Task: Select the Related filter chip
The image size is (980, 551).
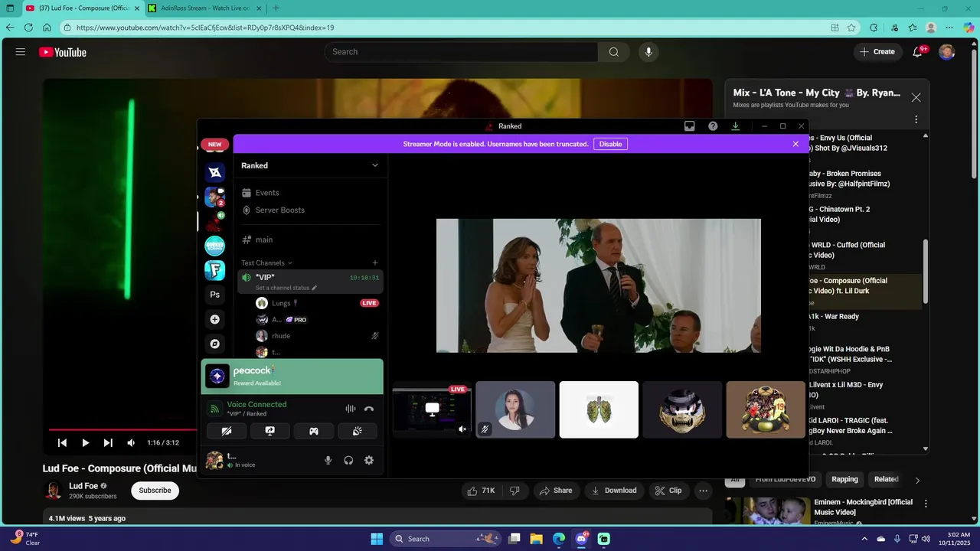Action: (886, 479)
